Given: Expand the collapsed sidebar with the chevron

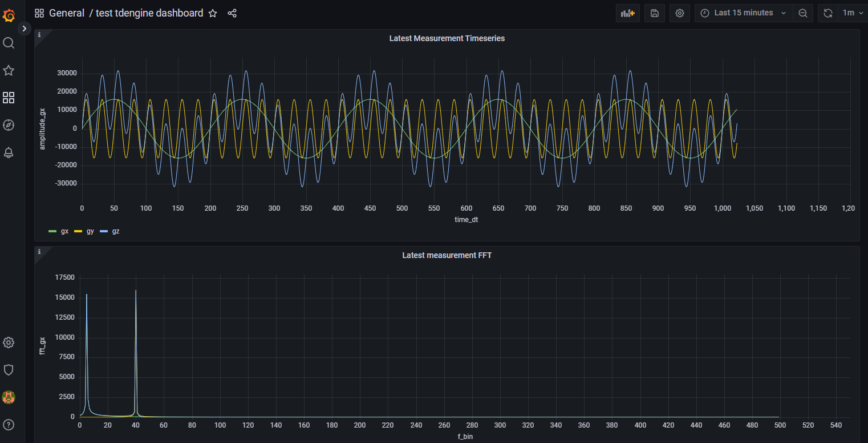Looking at the screenshot, I should click(24, 28).
